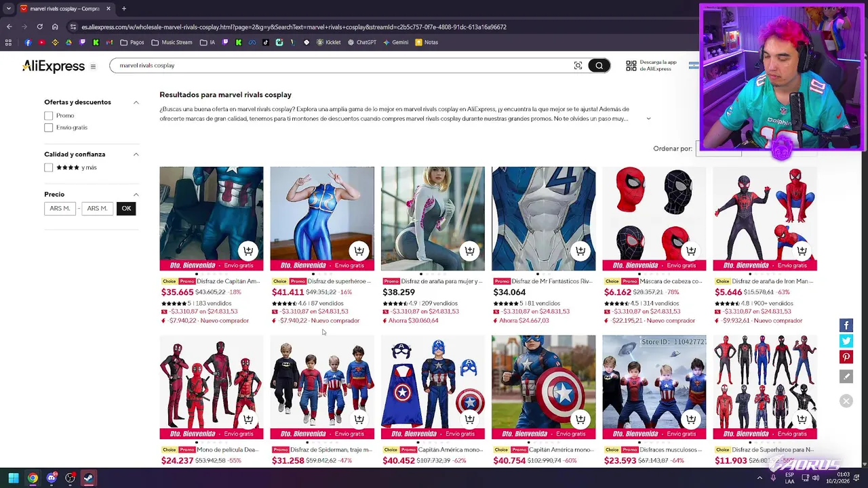Check the Promo filter checkbox
The height and width of the screenshot is (488, 868).
(x=48, y=116)
